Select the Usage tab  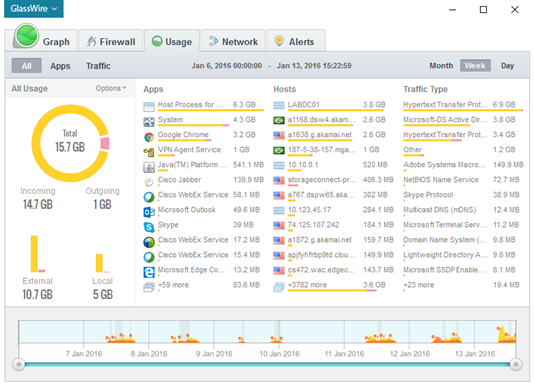[172, 42]
